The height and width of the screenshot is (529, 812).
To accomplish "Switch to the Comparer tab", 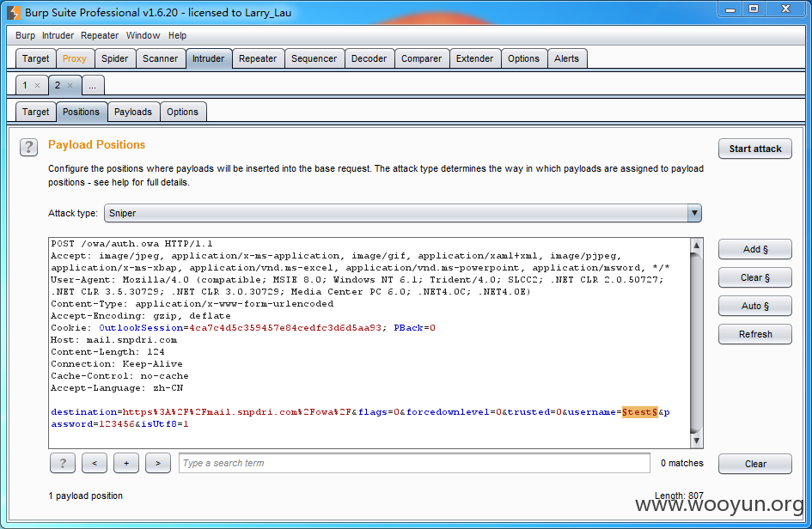I will (421, 58).
